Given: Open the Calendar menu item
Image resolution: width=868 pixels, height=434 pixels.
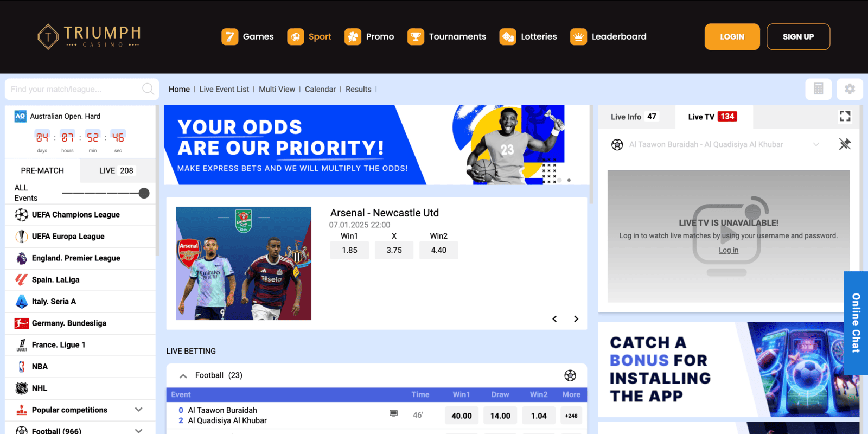Looking at the screenshot, I should [320, 90].
